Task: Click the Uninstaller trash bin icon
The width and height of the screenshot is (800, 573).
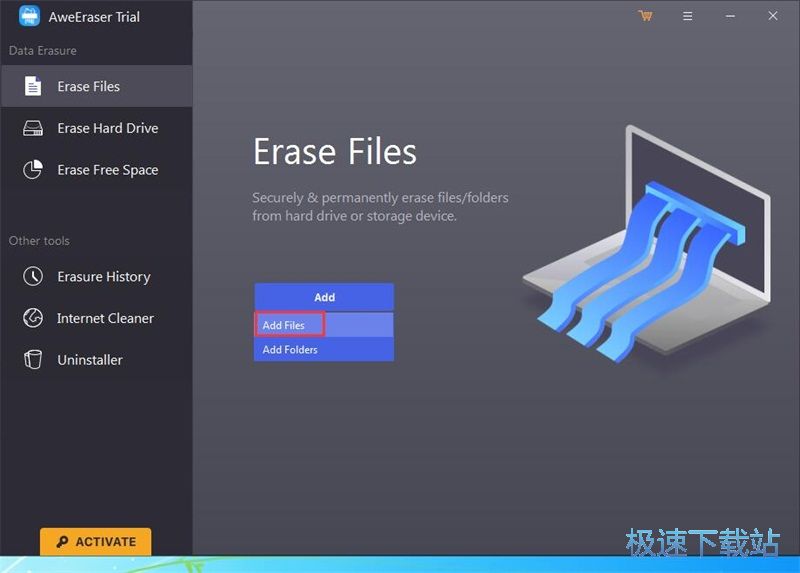Action: (33, 359)
